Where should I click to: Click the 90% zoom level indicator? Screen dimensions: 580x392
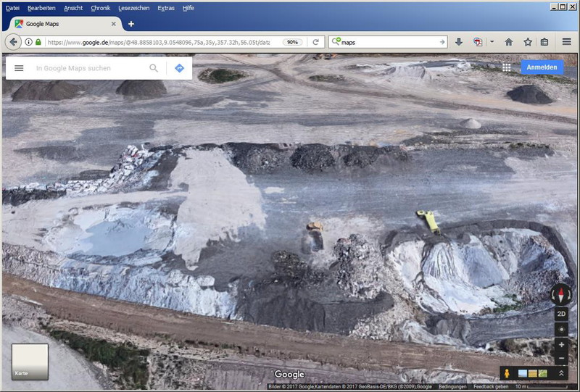click(293, 42)
